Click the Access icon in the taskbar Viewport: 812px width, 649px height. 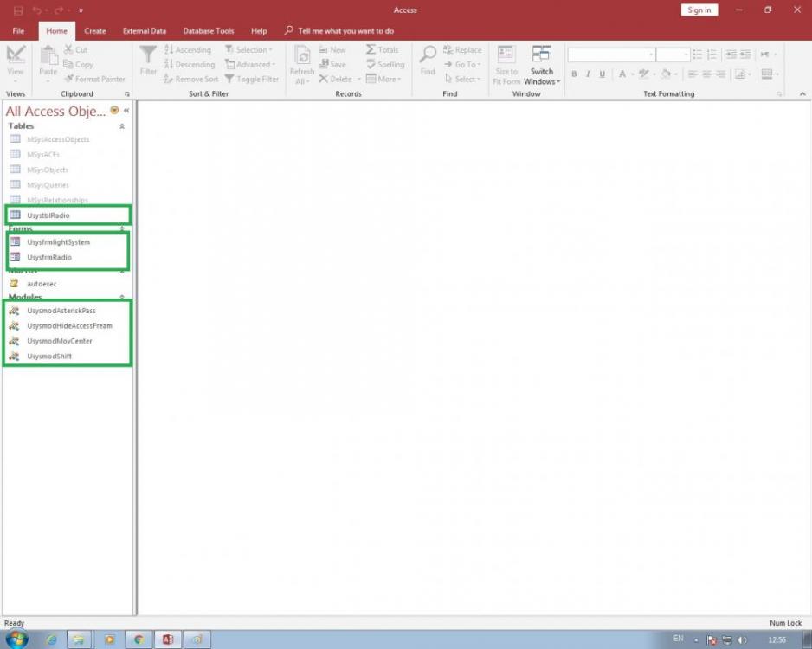[168, 639]
